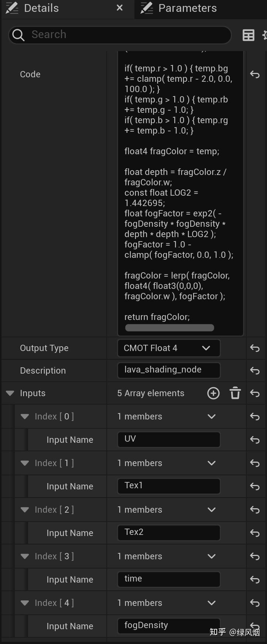
Task: Click the Description field lava_shading_node
Action: [x=169, y=370]
